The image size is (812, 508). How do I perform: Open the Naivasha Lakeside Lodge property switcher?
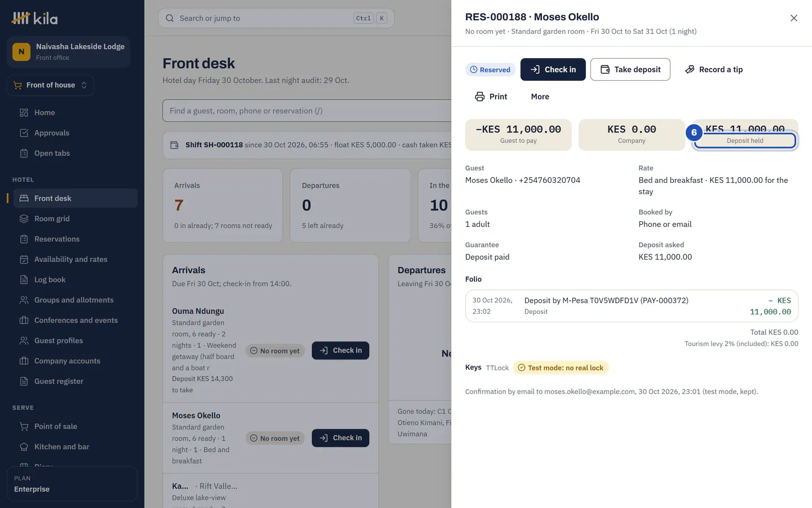pyautogui.click(x=69, y=52)
